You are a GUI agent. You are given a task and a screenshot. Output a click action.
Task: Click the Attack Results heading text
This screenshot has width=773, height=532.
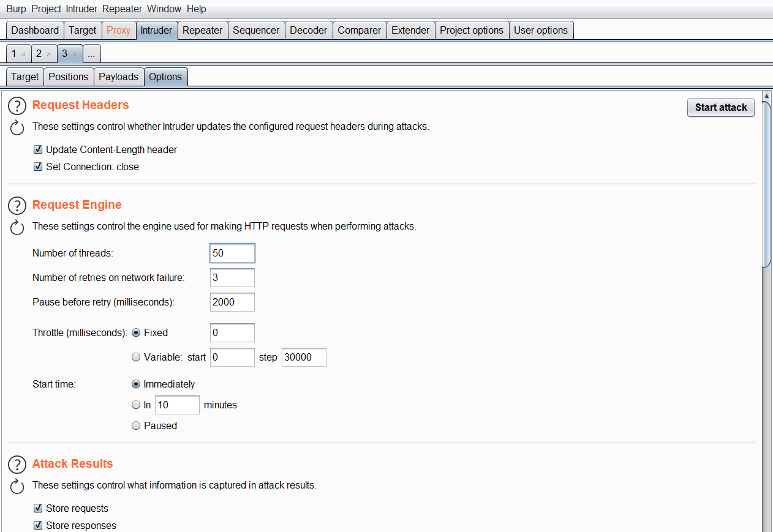[x=73, y=463]
